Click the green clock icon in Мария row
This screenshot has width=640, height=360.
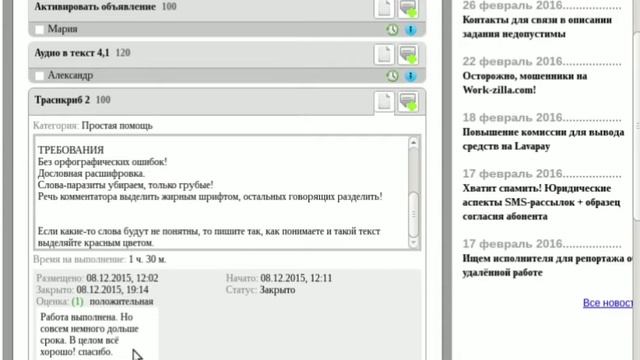coord(392,29)
